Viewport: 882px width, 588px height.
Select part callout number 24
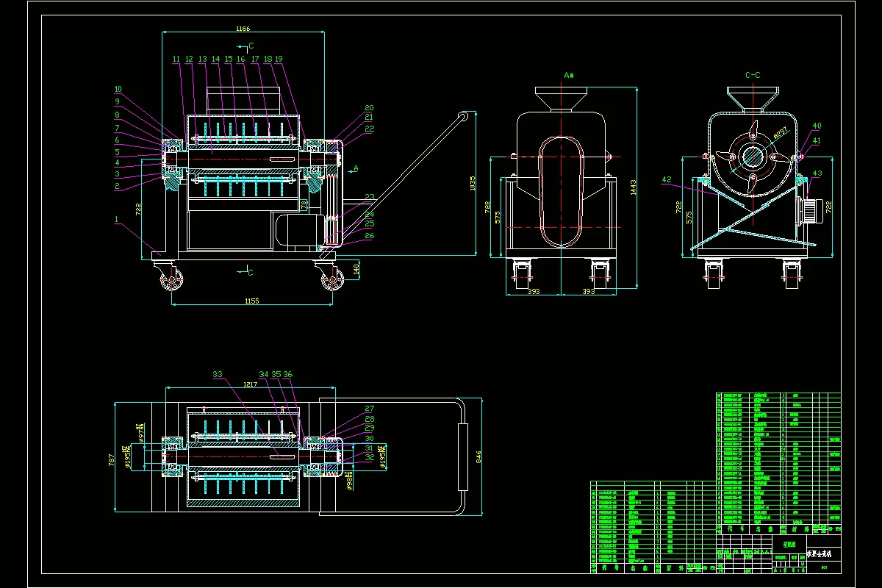(x=369, y=214)
